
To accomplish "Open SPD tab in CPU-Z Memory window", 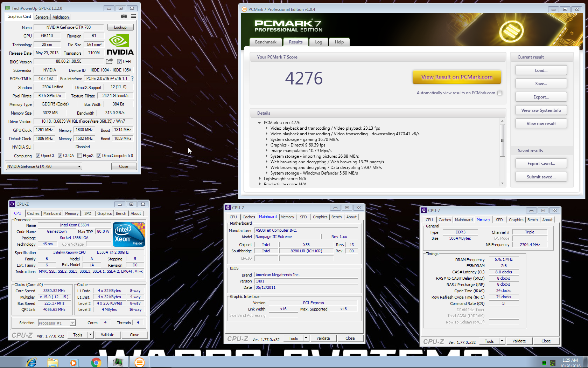I will (499, 220).
